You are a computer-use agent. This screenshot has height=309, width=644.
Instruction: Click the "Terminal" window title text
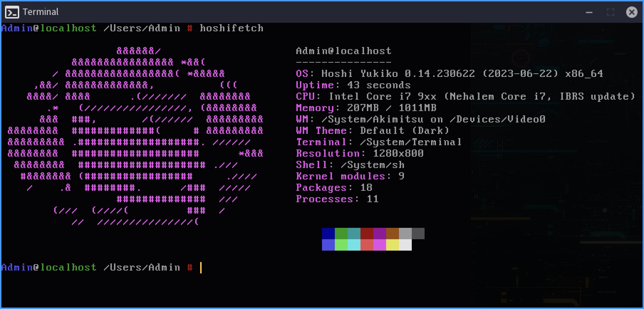pos(41,12)
